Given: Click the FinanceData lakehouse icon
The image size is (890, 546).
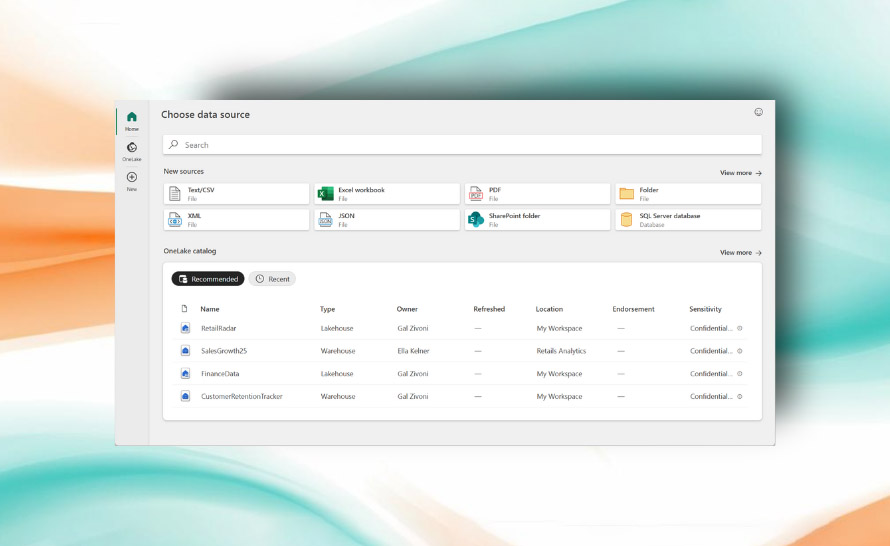Looking at the screenshot, I should pos(185,373).
